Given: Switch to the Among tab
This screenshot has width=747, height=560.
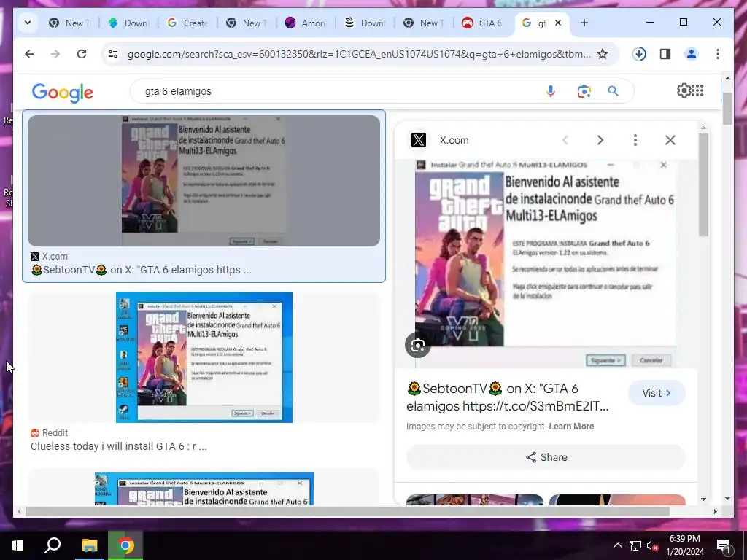Looking at the screenshot, I should tap(306, 23).
